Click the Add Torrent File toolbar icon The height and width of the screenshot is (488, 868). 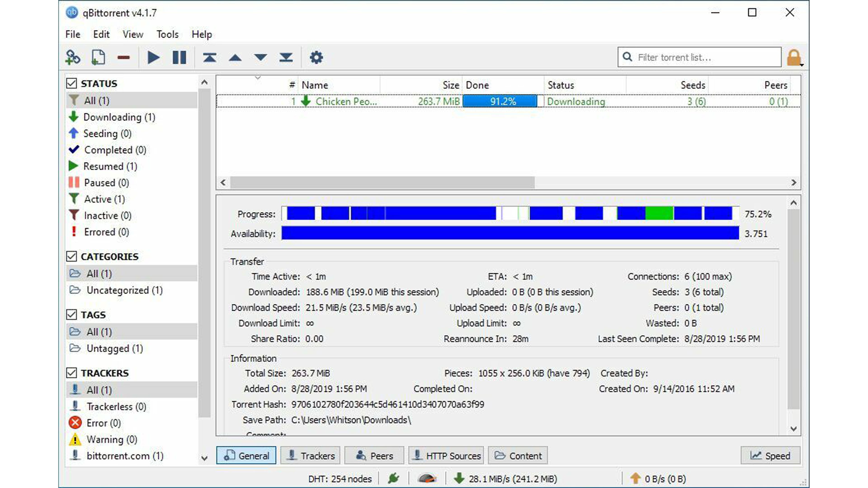pyautogui.click(x=98, y=57)
